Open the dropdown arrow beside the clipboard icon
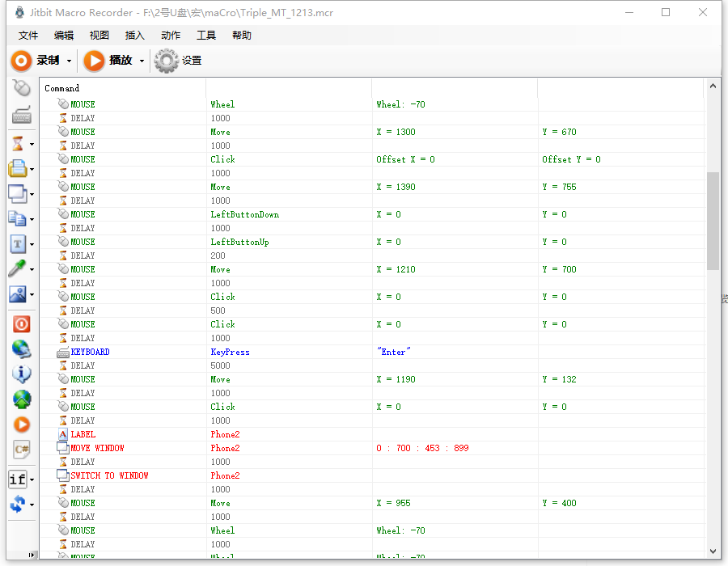The image size is (728, 566). (x=32, y=169)
